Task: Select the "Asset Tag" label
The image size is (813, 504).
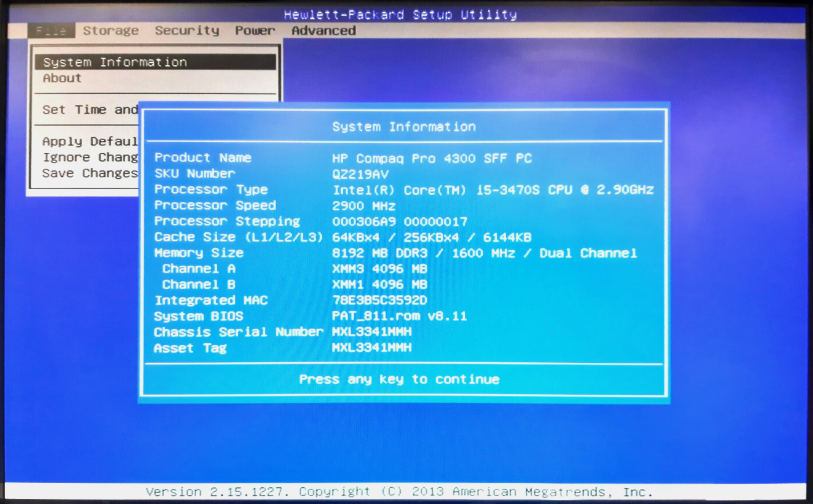Action: (191, 348)
